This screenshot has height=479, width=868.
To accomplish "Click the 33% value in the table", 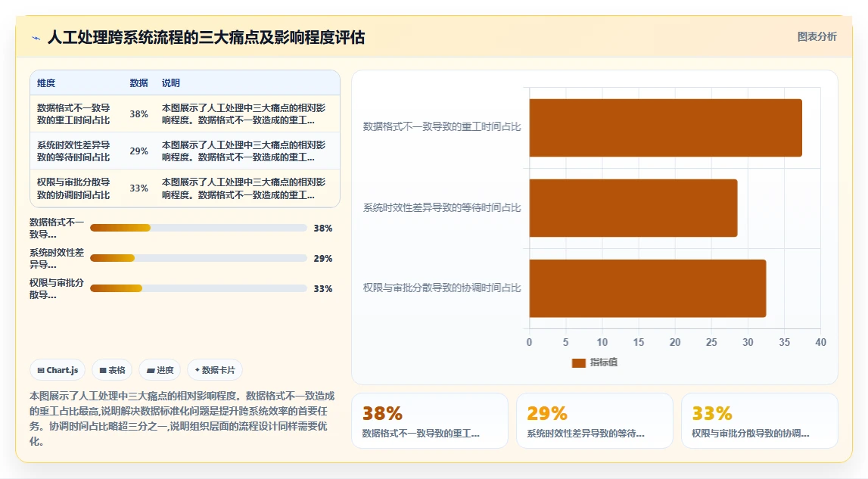I will (x=139, y=188).
